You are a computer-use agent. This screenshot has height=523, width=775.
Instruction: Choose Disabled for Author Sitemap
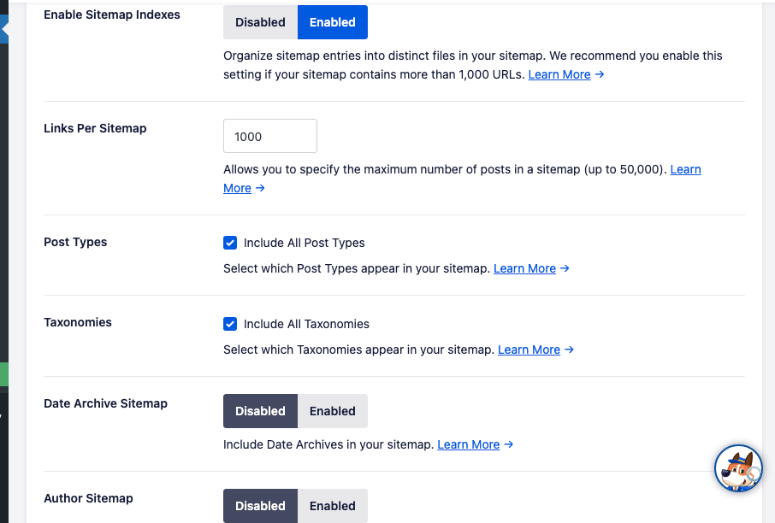coord(260,506)
